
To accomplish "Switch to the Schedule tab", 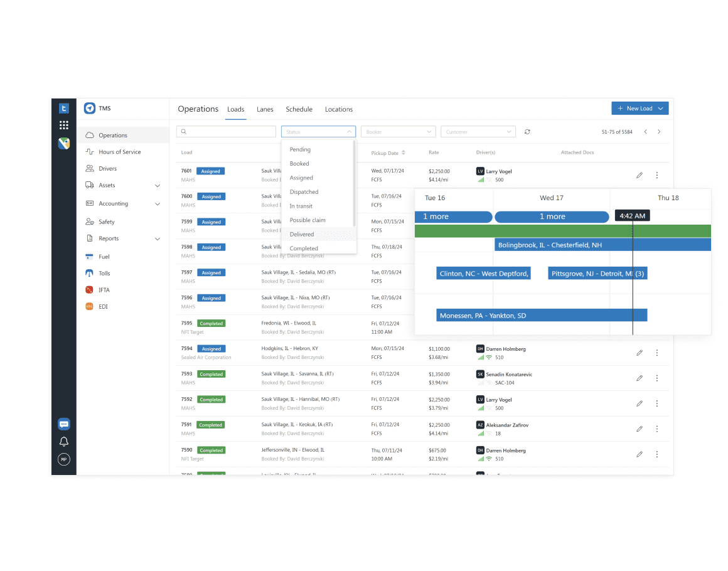I will (299, 109).
